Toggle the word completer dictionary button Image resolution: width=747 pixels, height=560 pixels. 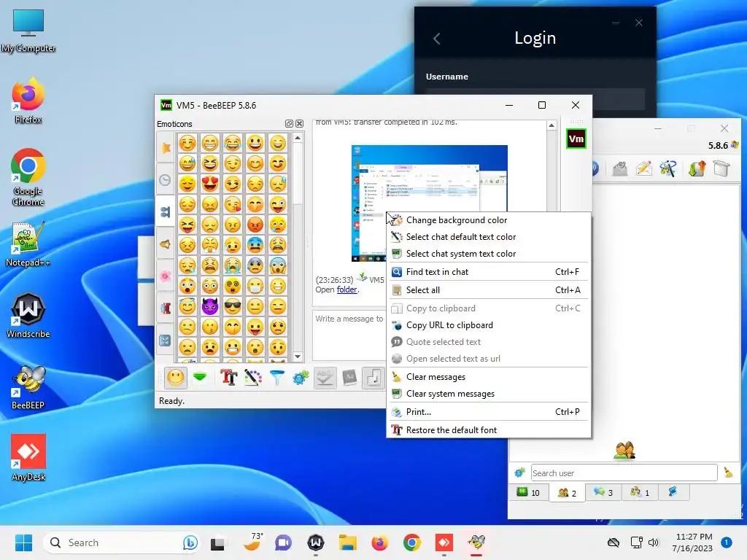(349, 378)
